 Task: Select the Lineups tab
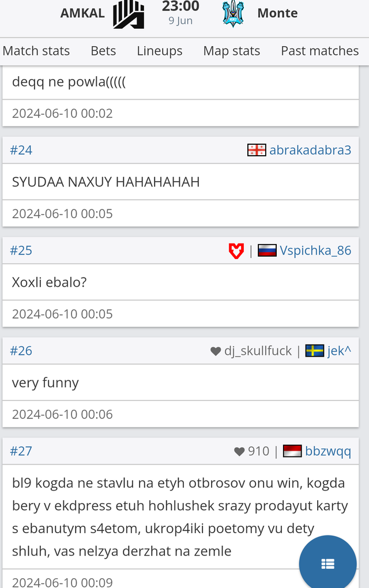(160, 51)
